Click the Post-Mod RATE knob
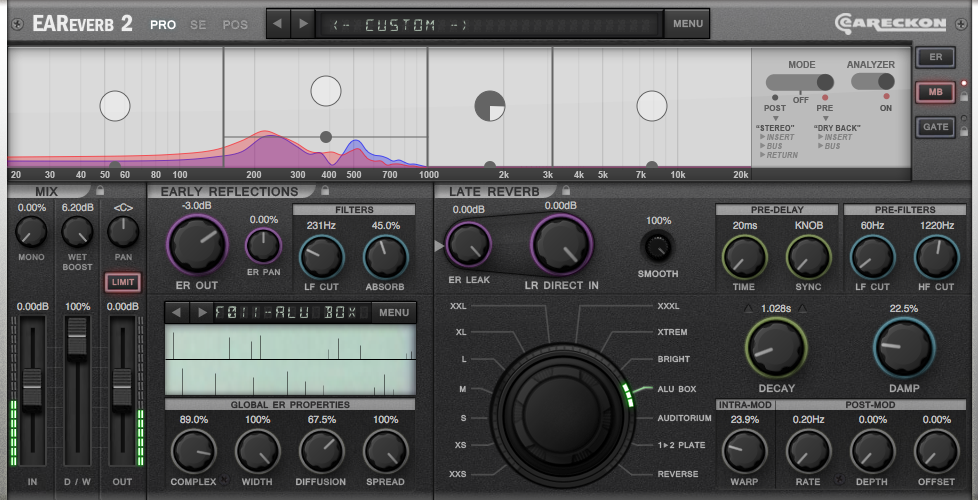 (x=809, y=451)
